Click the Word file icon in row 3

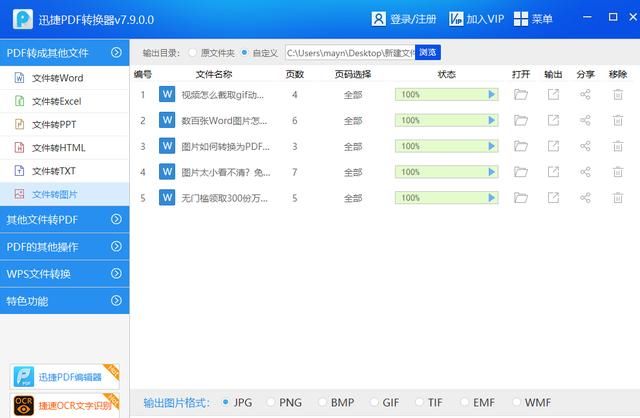coord(167,146)
